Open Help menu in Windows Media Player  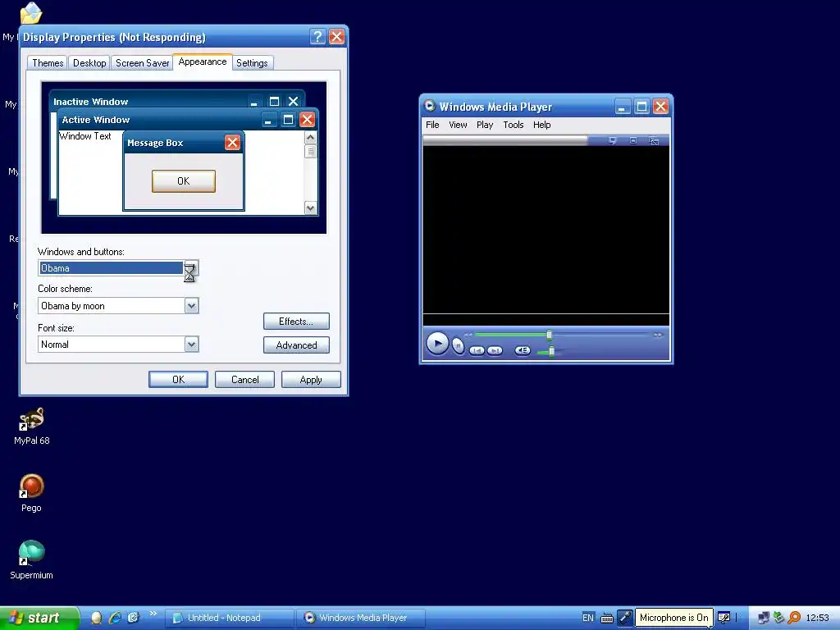541,125
